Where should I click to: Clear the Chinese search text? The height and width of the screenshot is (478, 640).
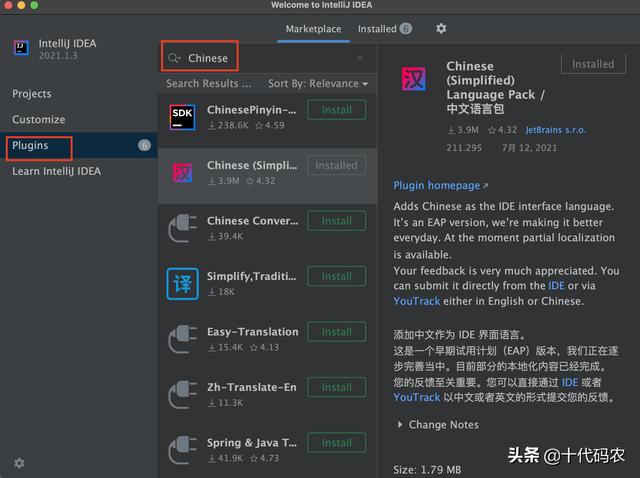coord(360,58)
